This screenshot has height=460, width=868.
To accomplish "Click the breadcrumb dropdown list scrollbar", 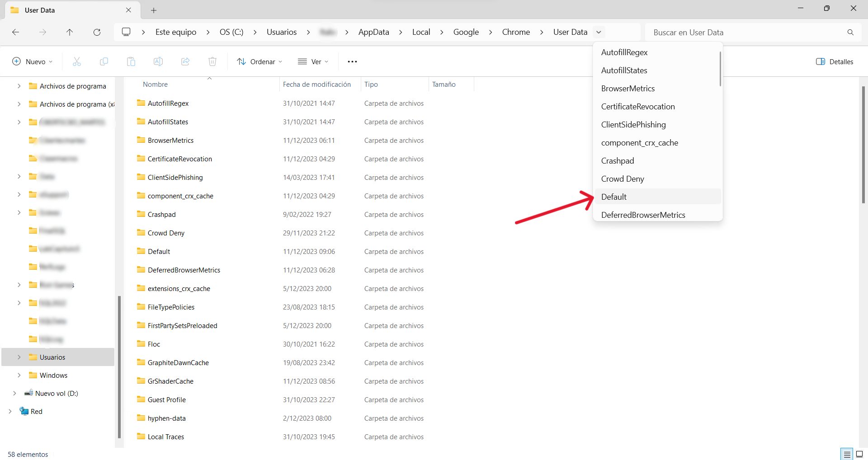I will (720, 69).
